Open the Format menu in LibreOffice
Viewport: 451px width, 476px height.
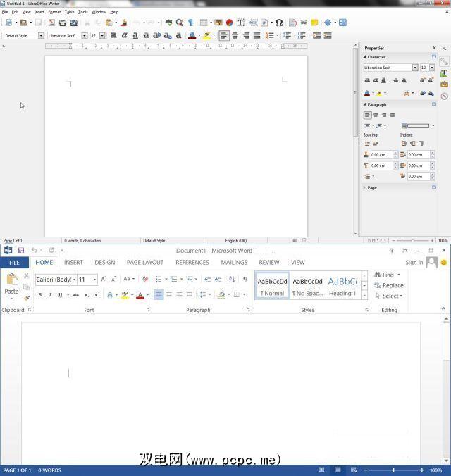pos(54,12)
